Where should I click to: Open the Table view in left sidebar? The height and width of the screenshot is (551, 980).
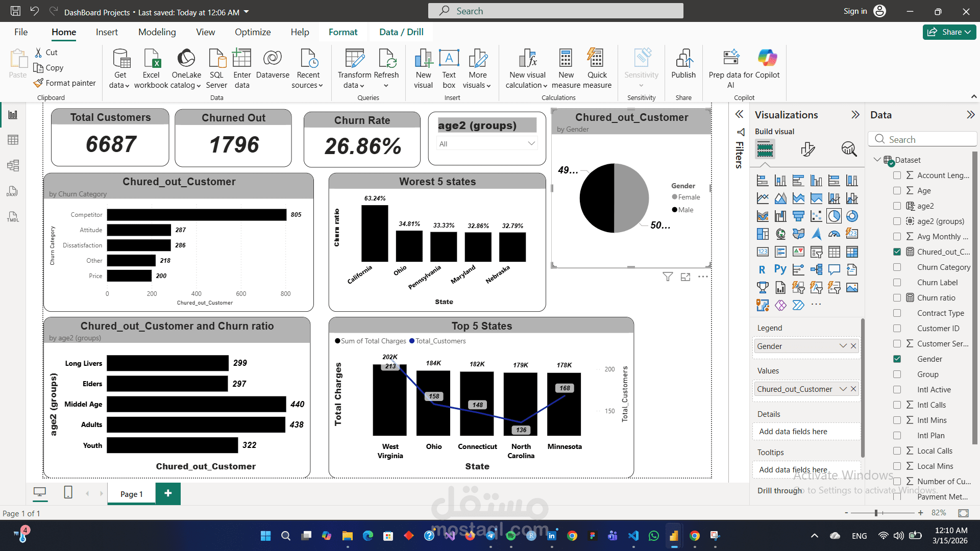(x=13, y=140)
